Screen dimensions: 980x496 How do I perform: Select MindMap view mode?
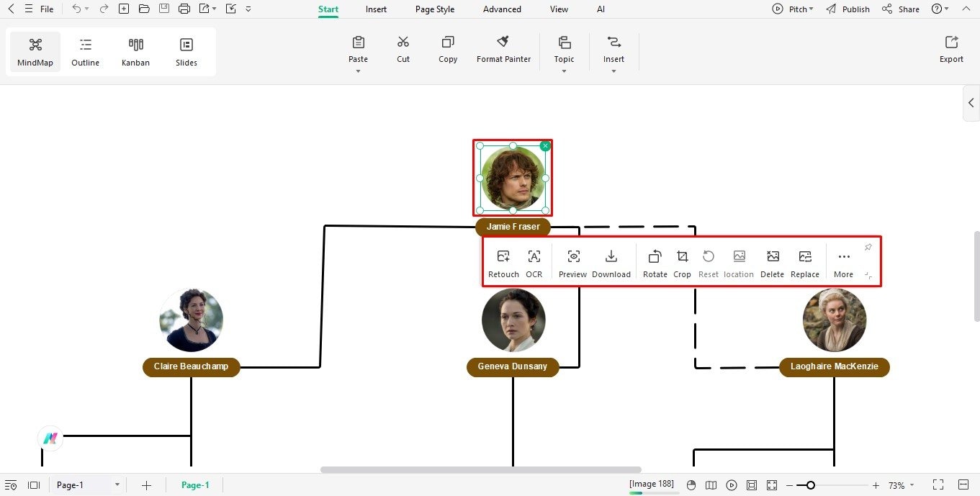pos(35,52)
